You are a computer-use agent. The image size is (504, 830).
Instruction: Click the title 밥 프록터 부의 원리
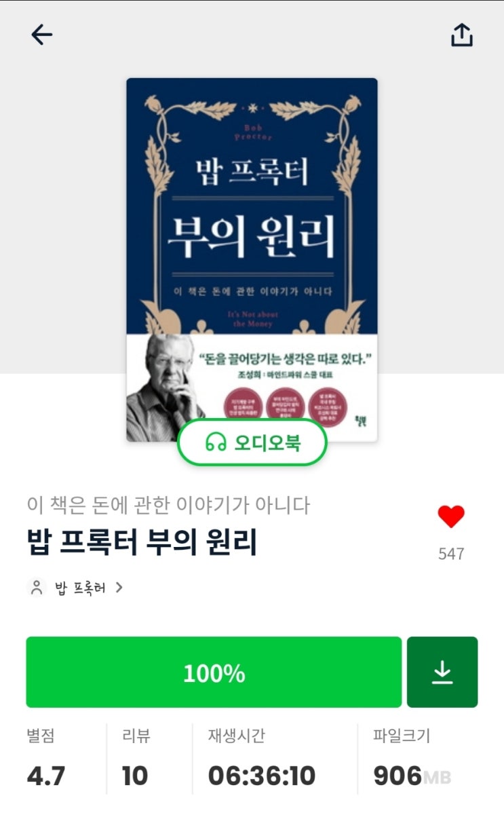tap(142, 542)
